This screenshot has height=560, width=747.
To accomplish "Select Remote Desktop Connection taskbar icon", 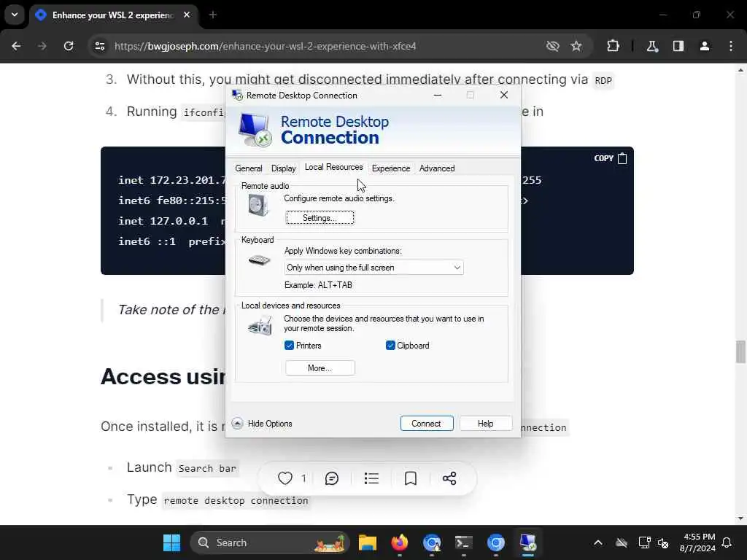I will click(528, 542).
